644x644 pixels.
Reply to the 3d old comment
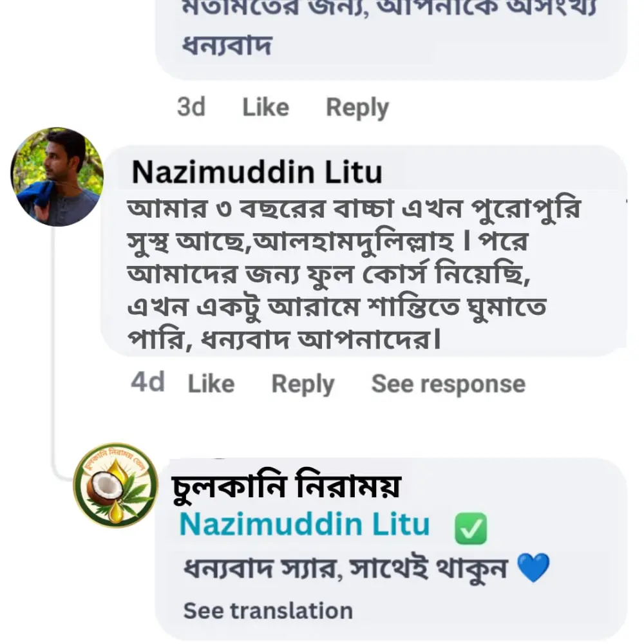click(357, 108)
